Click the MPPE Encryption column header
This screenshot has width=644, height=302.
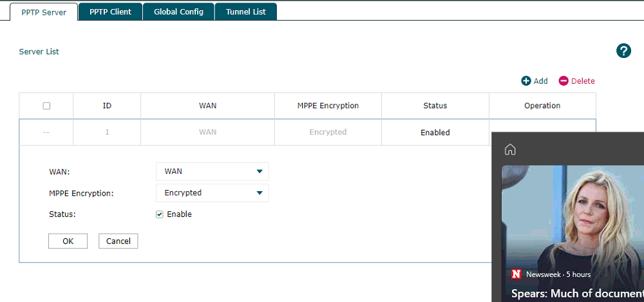[x=328, y=106]
